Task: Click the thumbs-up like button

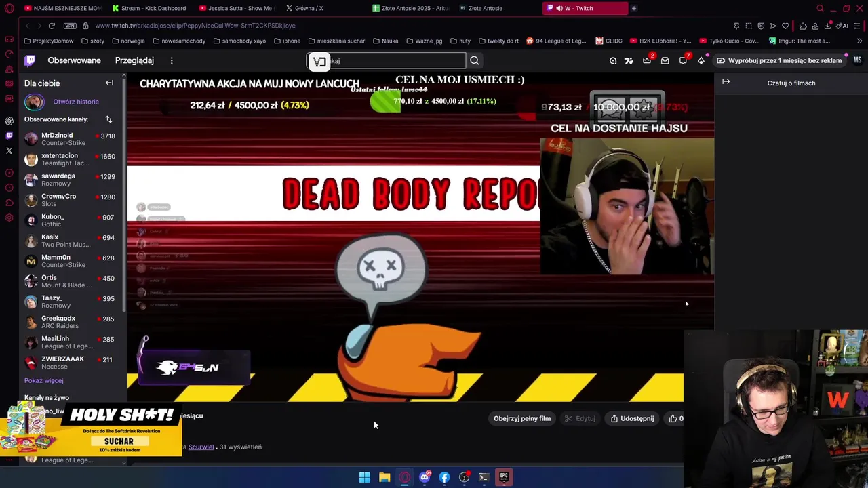Action: [x=675, y=418]
